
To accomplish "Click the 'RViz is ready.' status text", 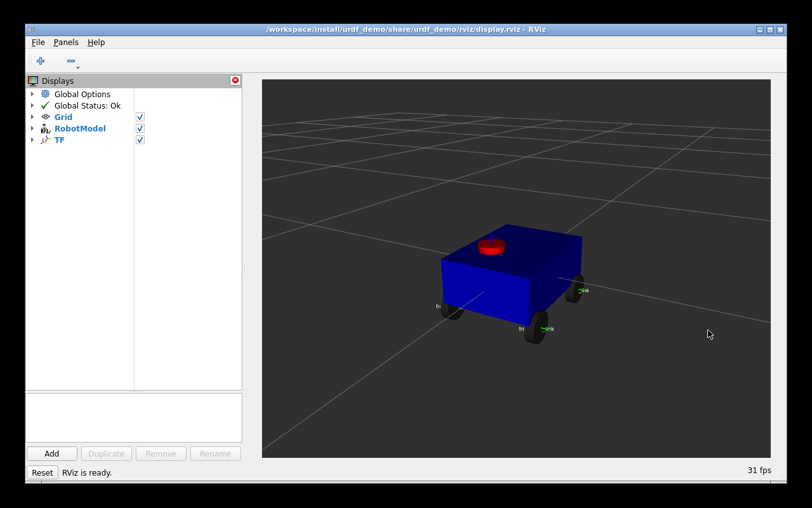I will (87, 472).
